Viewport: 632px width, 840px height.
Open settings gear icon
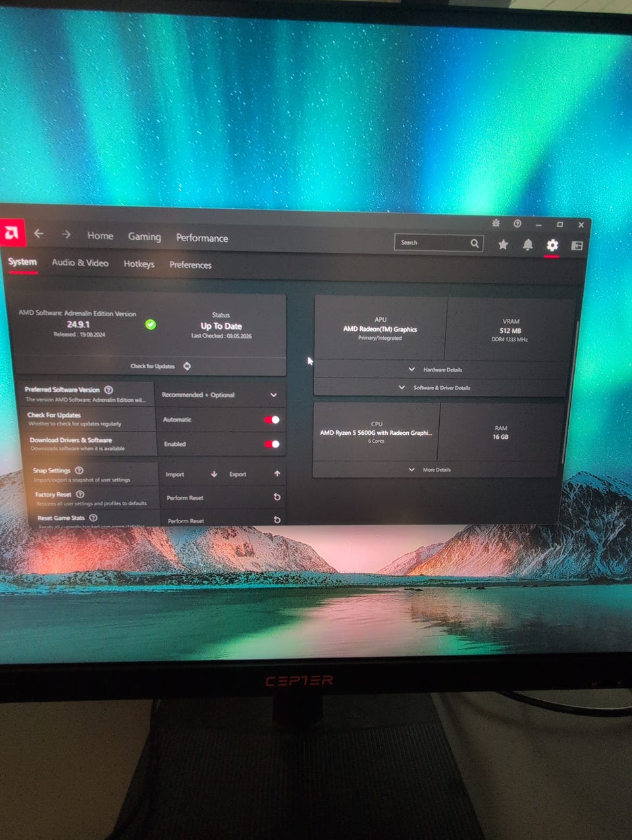(552, 245)
